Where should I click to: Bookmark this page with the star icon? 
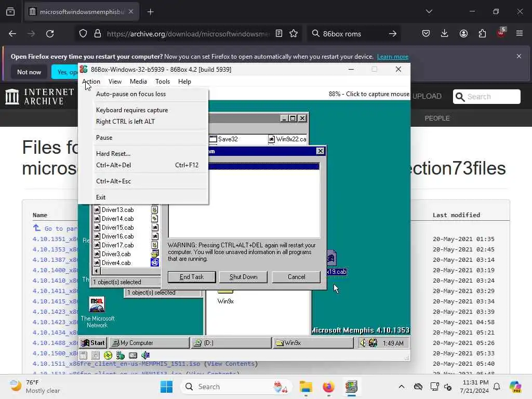(294, 34)
